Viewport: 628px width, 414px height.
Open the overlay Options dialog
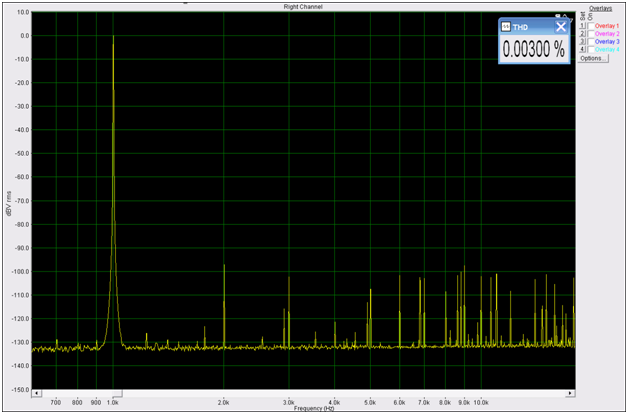(x=593, y=58)
